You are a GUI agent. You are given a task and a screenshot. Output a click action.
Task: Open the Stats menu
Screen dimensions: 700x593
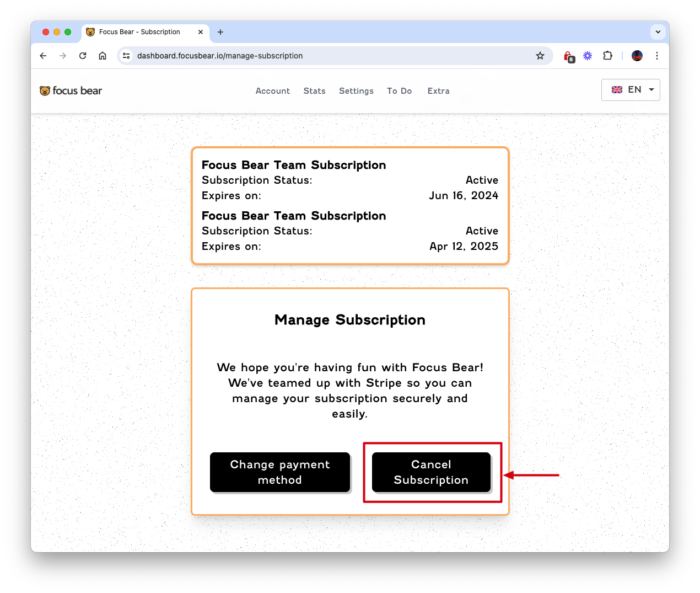click(315, 91)
